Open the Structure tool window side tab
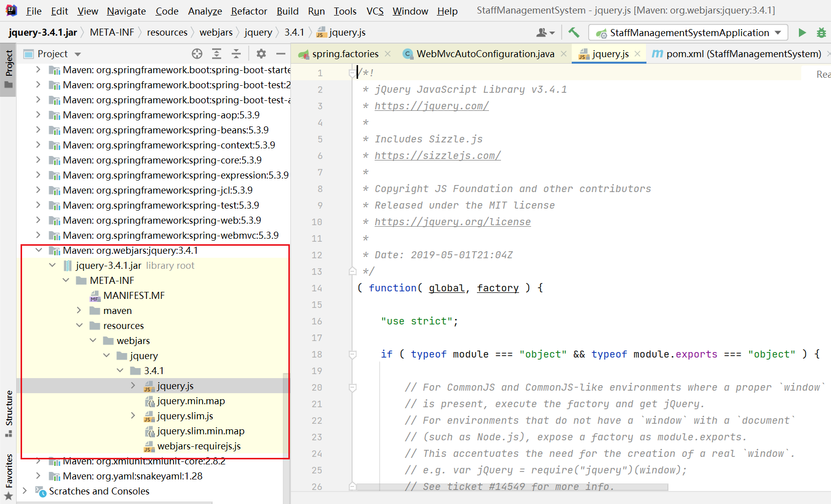 (x=9, y=414)
